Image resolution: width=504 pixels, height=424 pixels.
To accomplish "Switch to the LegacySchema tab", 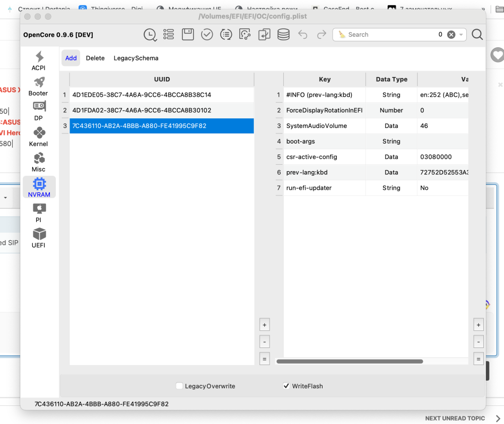I will click(136, 58).
